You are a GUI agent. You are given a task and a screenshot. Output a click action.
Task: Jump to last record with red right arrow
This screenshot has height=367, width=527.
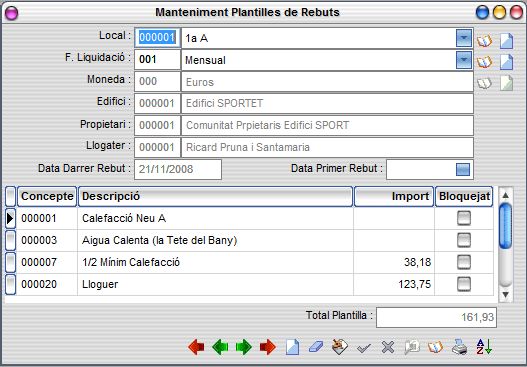click(268, 346)
